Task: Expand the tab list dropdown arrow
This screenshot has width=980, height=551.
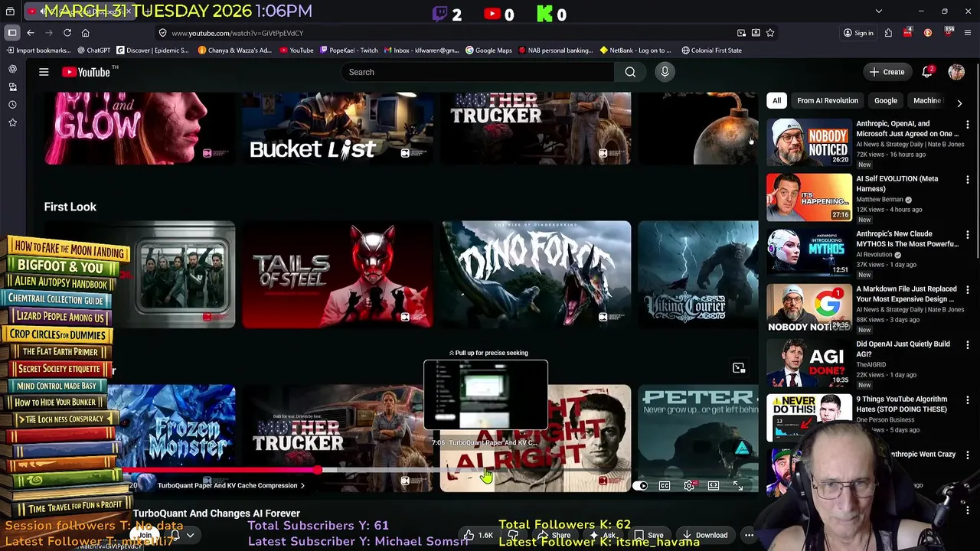Action: point(879,11)
